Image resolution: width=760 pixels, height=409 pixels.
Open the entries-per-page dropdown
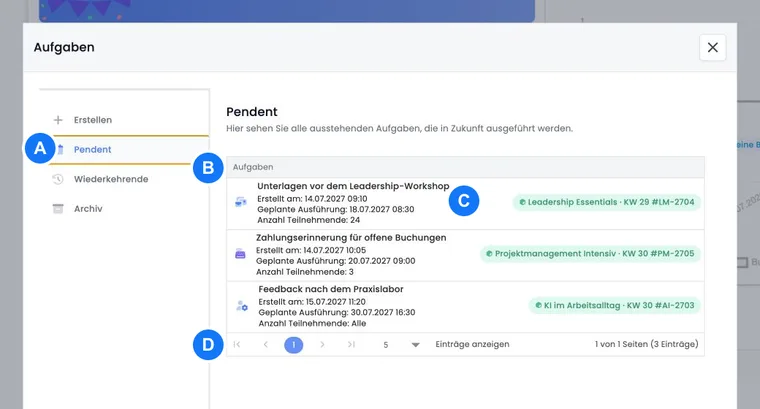tap(400, 345)
